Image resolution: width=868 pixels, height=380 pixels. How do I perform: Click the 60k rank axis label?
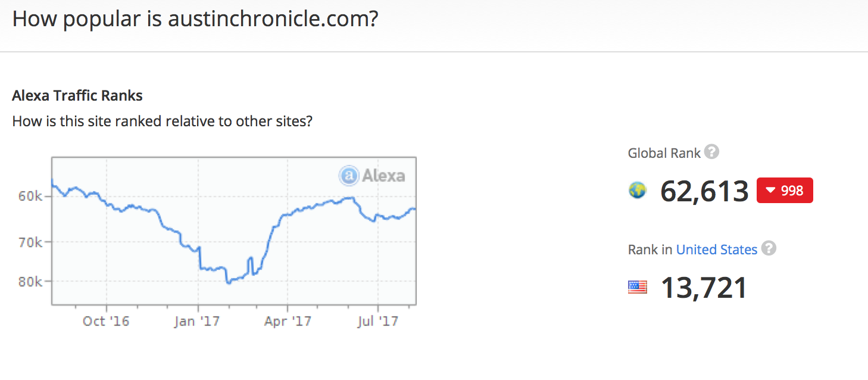click(30, 196)
